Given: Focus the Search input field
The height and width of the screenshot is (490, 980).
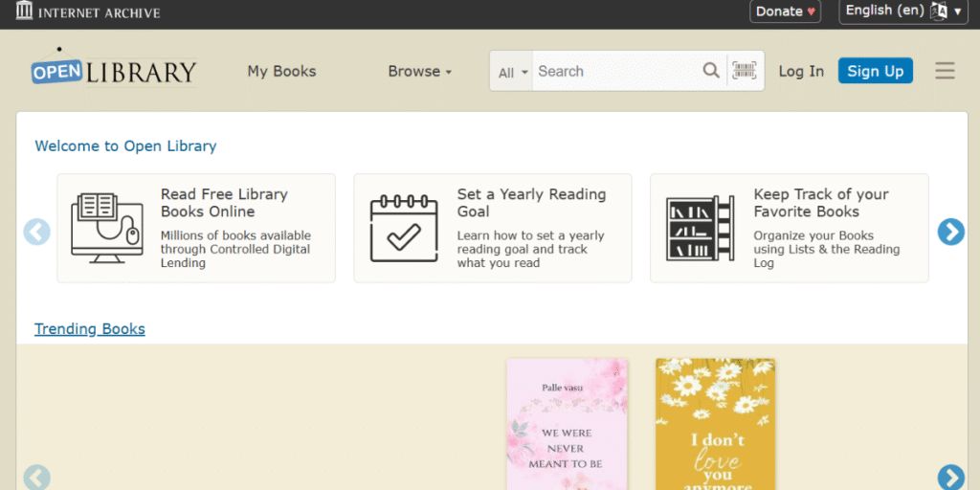Looking at the screenshot, I should click(616, 71).
